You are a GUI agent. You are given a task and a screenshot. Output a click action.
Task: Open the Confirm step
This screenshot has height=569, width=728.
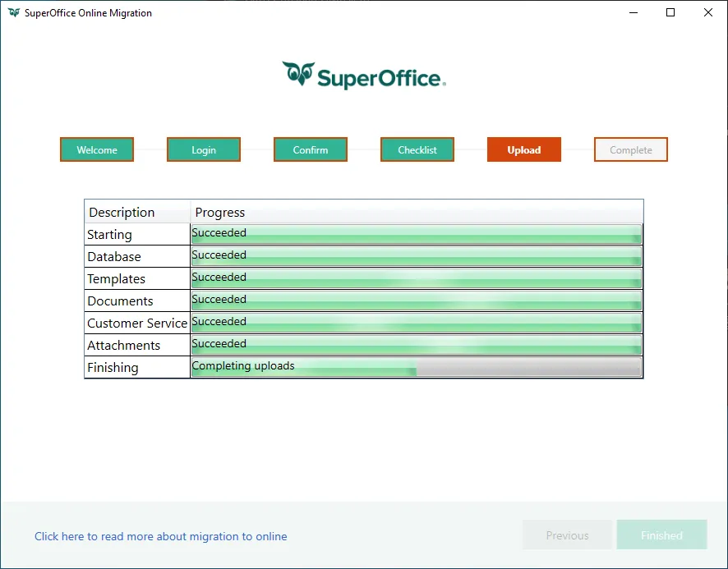tap(311, 149)
